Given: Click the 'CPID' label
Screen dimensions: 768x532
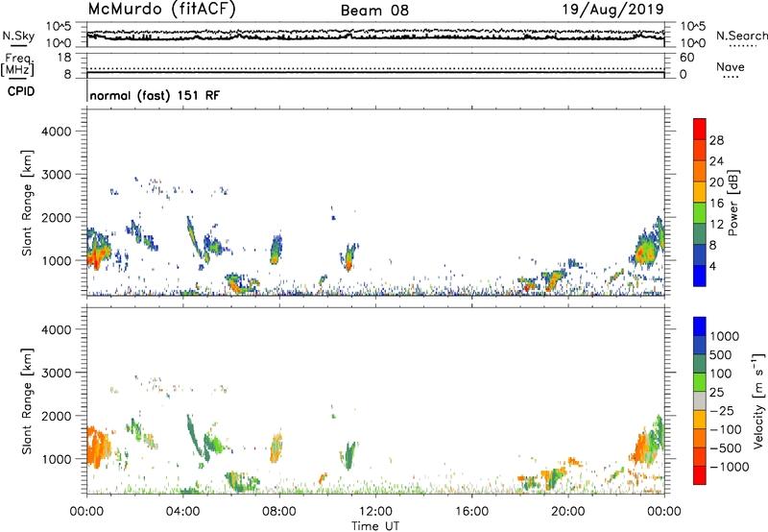Looking at the screenshot, I should tap(21, 91).
